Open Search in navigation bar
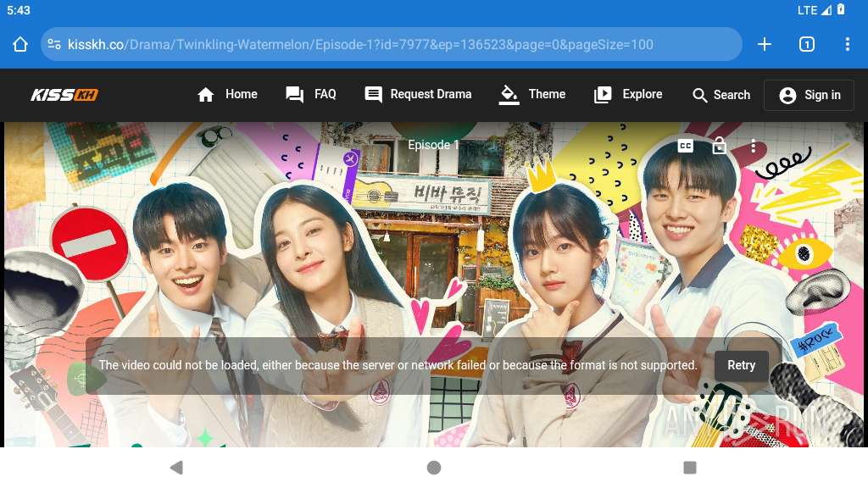 pos(721,95)
